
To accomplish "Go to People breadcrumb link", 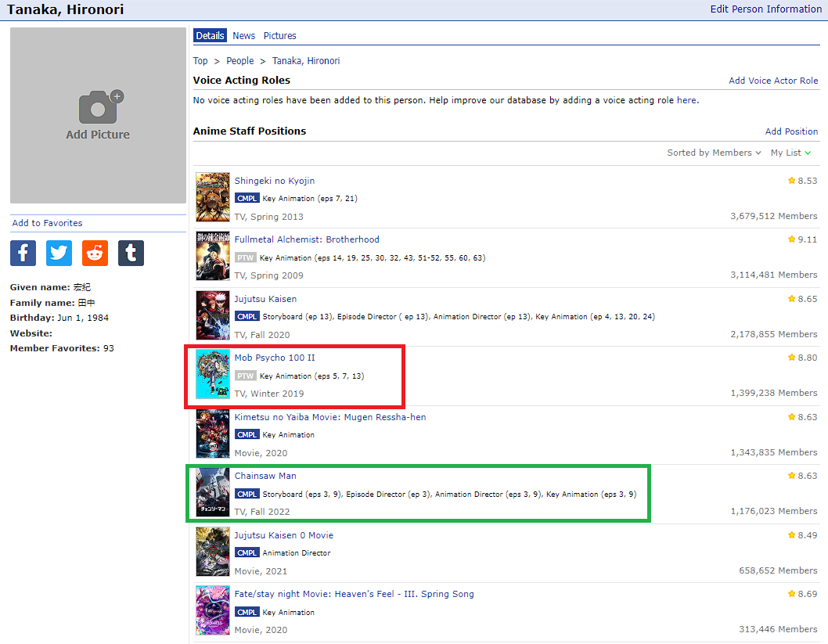I will pos(240,61).
